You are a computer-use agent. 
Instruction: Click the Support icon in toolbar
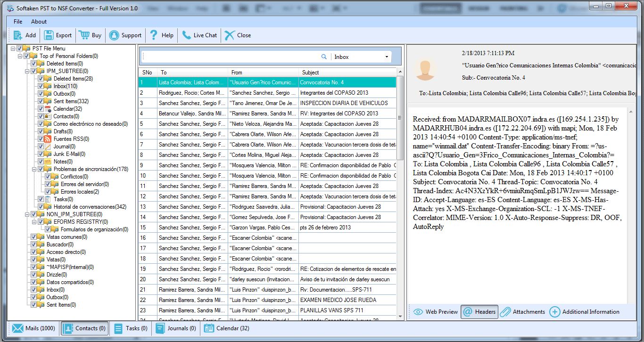click(x=114, y=35)
